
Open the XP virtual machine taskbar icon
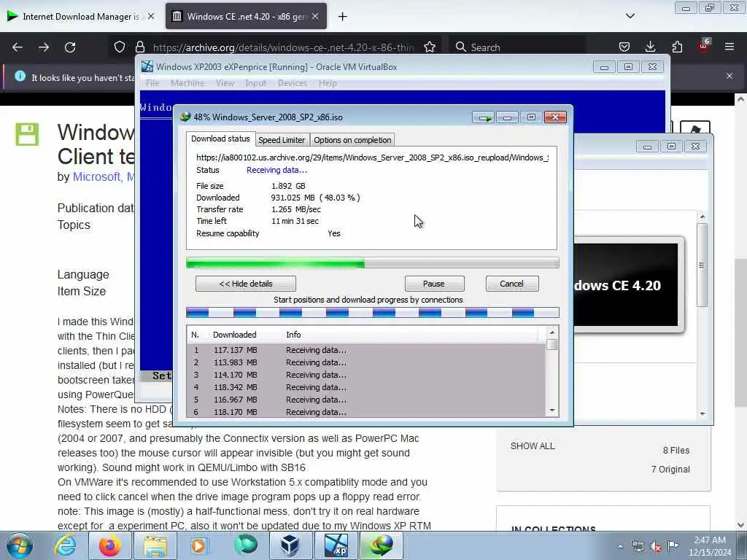click(x=336, y=545)
